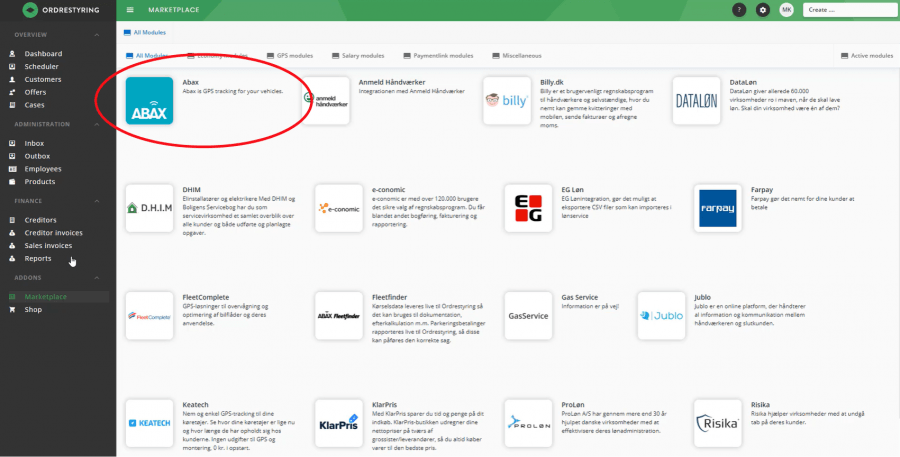This screenshot has height=457, width=900.
Task: Switch to the All Modules tab
Action: click(147, 56)
